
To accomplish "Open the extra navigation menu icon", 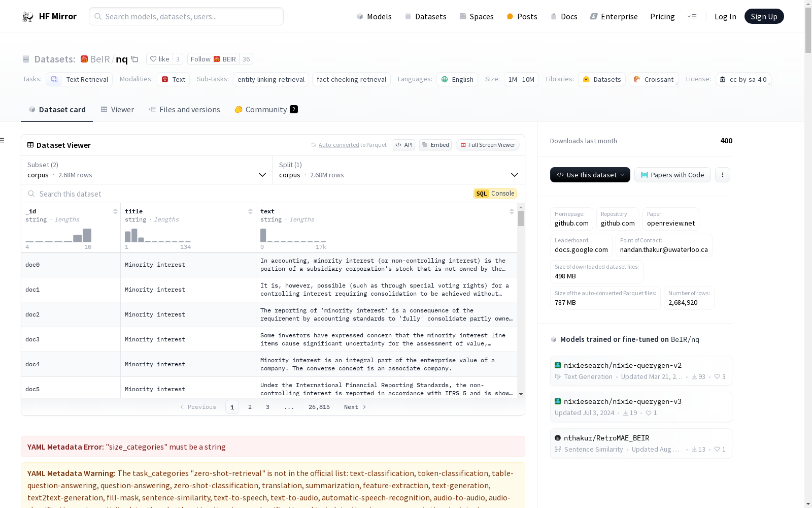I will (x=692, y=16).
